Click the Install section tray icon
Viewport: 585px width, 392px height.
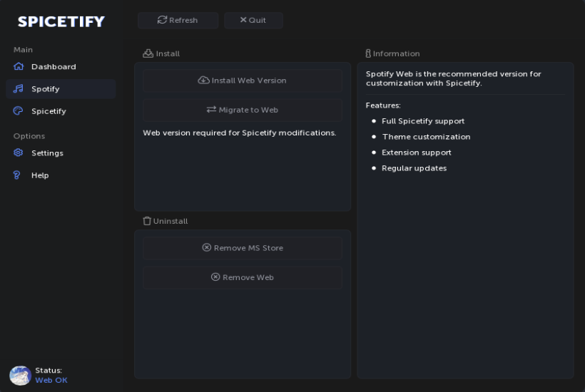tap(148, 53)
